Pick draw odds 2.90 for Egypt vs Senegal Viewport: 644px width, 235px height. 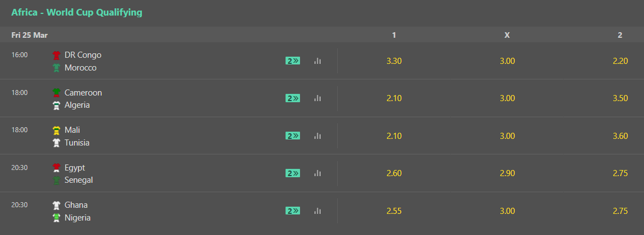point(507,173)
